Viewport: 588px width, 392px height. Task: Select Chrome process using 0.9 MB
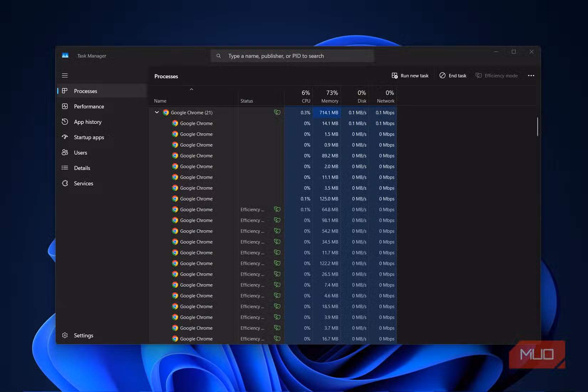click(x=273, y=145)
